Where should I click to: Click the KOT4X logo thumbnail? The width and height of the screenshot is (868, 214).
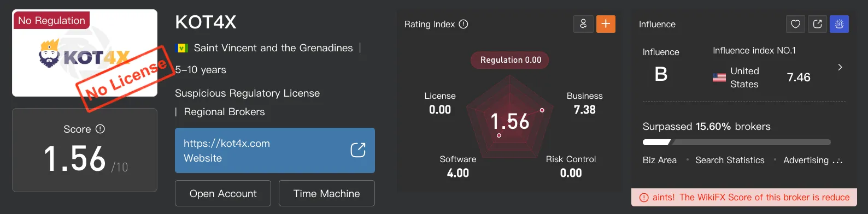(85, 53)
